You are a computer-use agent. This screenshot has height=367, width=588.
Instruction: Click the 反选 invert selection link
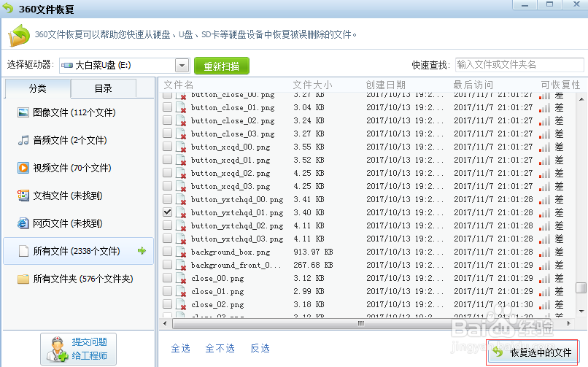pos(260,348)
